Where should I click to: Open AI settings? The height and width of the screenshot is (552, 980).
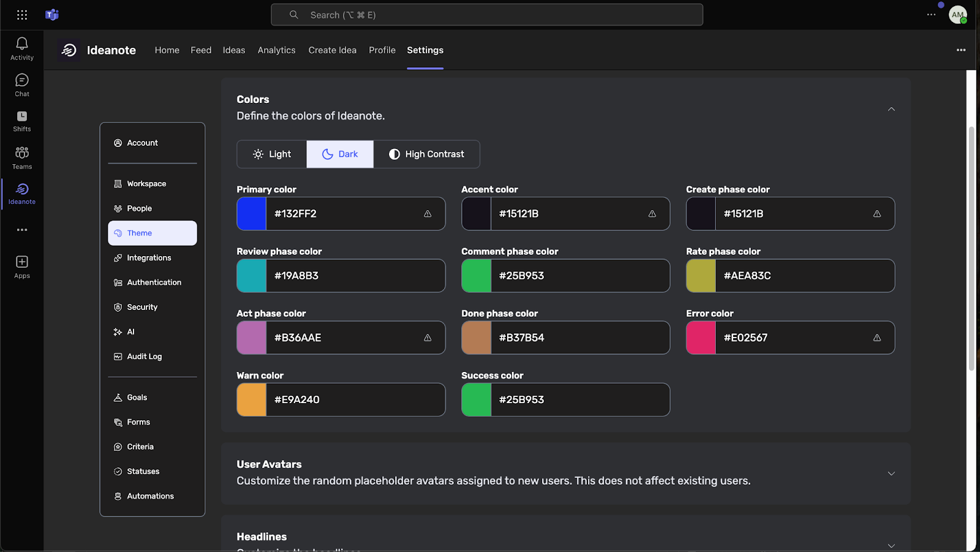click(x=153, y=331)
